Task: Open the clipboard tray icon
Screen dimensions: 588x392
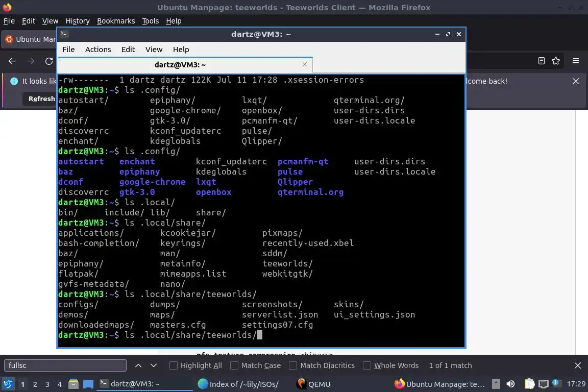Action: click(x=529, y=384)
